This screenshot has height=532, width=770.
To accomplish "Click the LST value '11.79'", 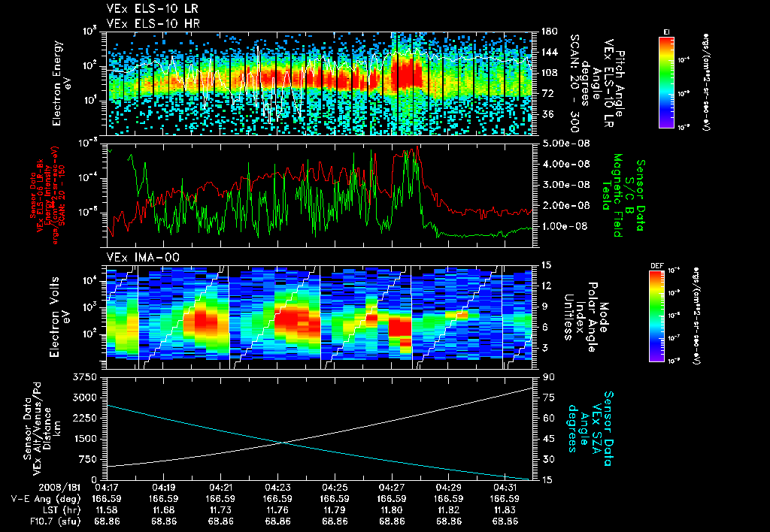I will [x=335, y=510].
